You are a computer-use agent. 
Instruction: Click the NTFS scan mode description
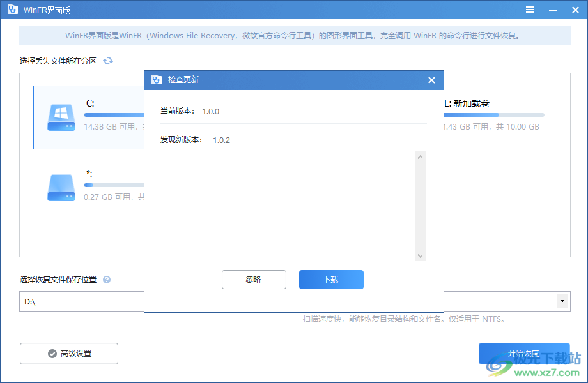pos(404,319)
